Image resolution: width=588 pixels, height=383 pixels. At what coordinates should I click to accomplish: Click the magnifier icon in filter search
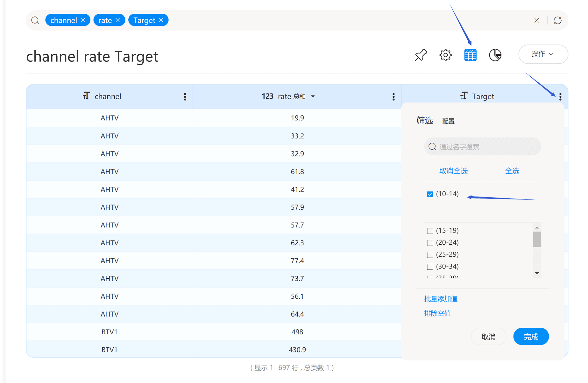[x=432, y=147]
